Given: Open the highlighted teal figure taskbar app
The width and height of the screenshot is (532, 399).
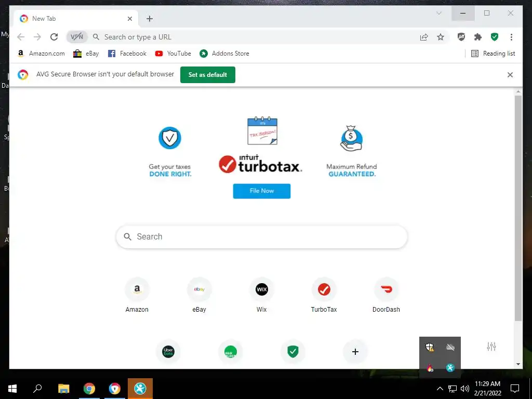Looking at the screenshot, I should tap(140, 389).
